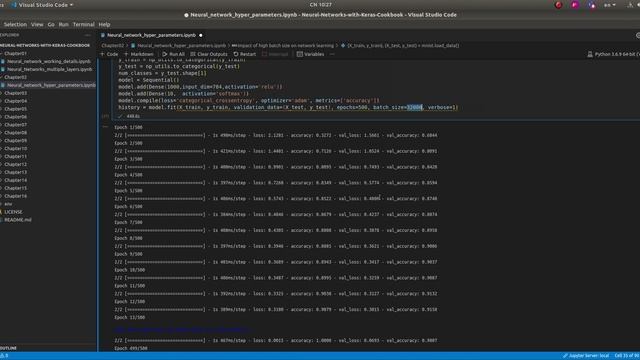The image size is (640, 360).
Task: Expand the Chapter11 folder
Action: [x=16, y=156]
